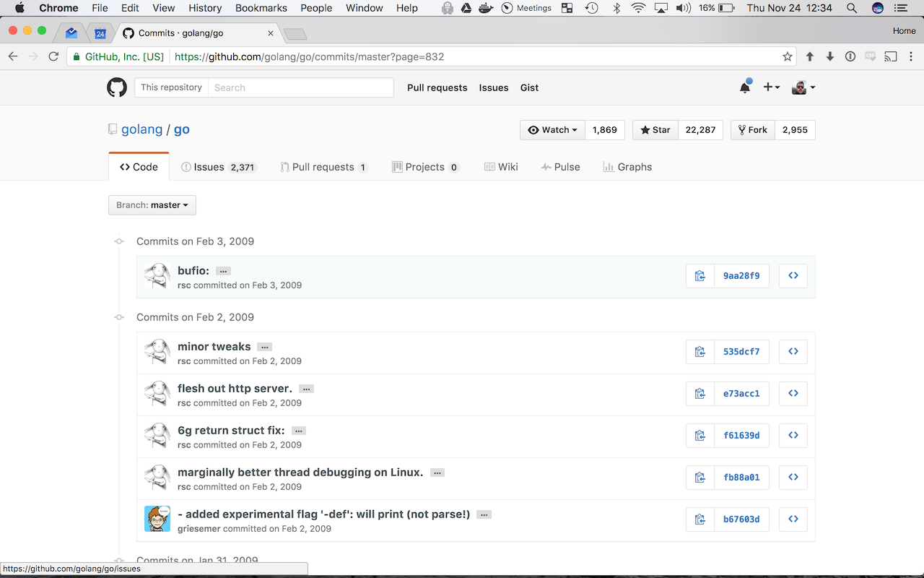Open the Wi-Fi status menu

pyautogui.click(x=638, y=8)
